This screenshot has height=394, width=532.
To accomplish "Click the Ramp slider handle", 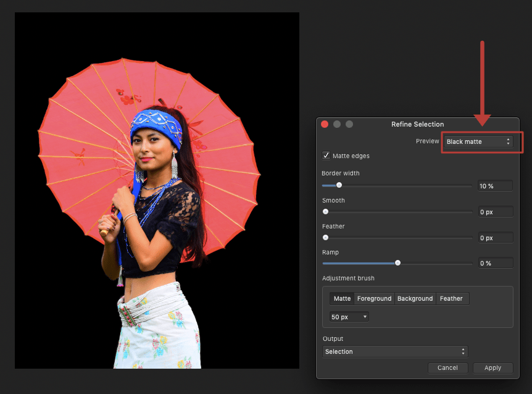I will point(397,263).
